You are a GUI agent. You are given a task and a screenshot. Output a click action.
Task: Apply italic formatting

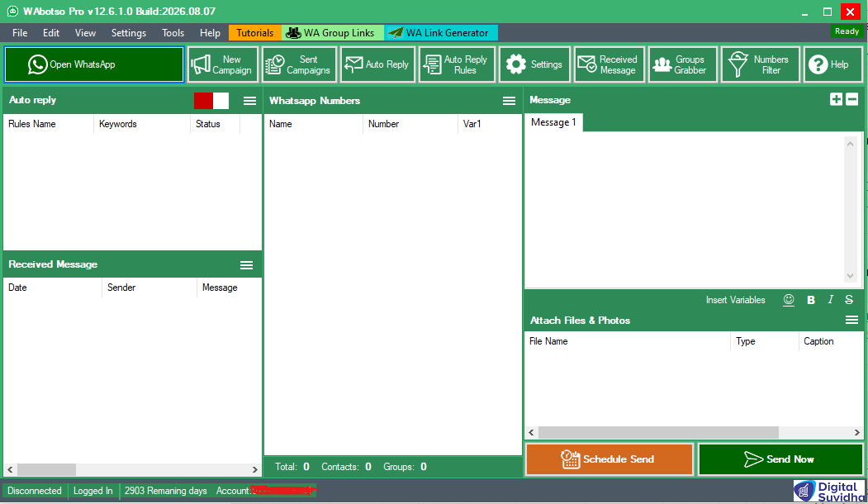pyautogui.click(x=830, y=300)
